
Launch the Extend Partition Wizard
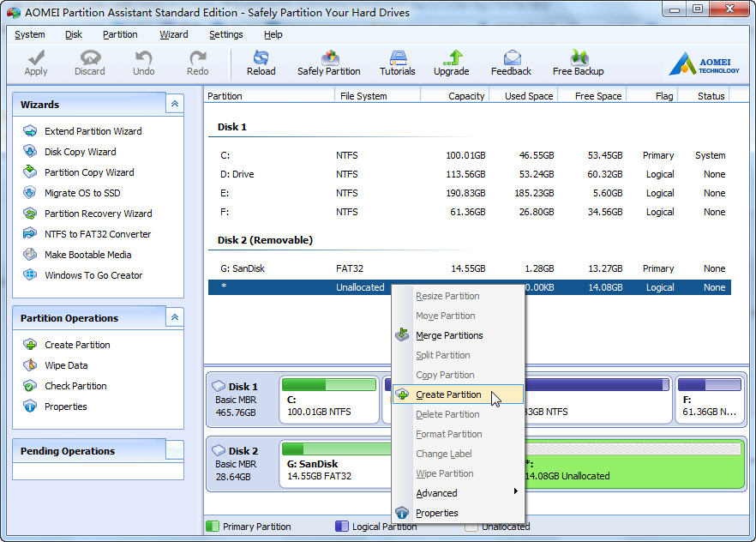point(93,131)
